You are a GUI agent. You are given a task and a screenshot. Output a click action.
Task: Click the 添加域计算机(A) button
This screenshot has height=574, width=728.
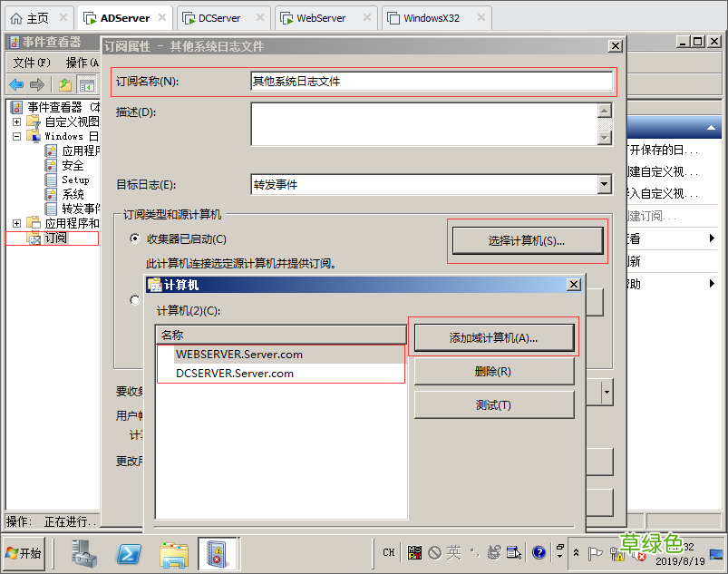tap(494, 336)
